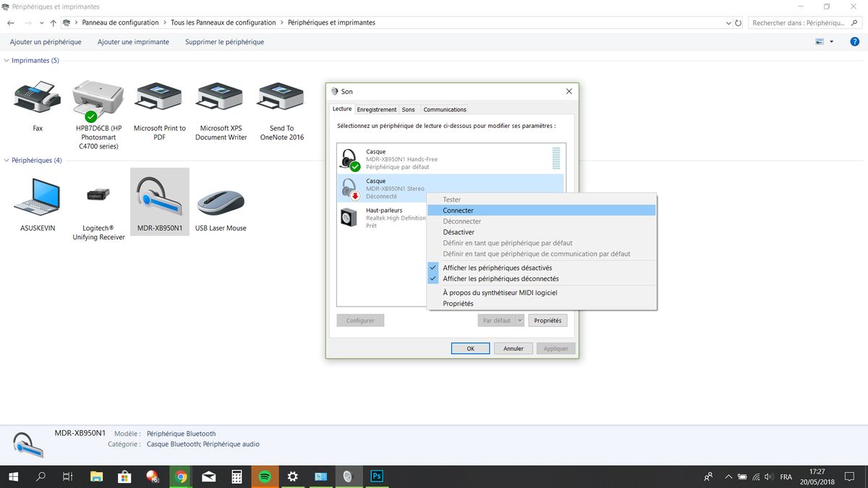The height and width of the screenshot is (488, 868).
Task: Select the USB Laser Mouse device
Action: (x=221, y=200)
